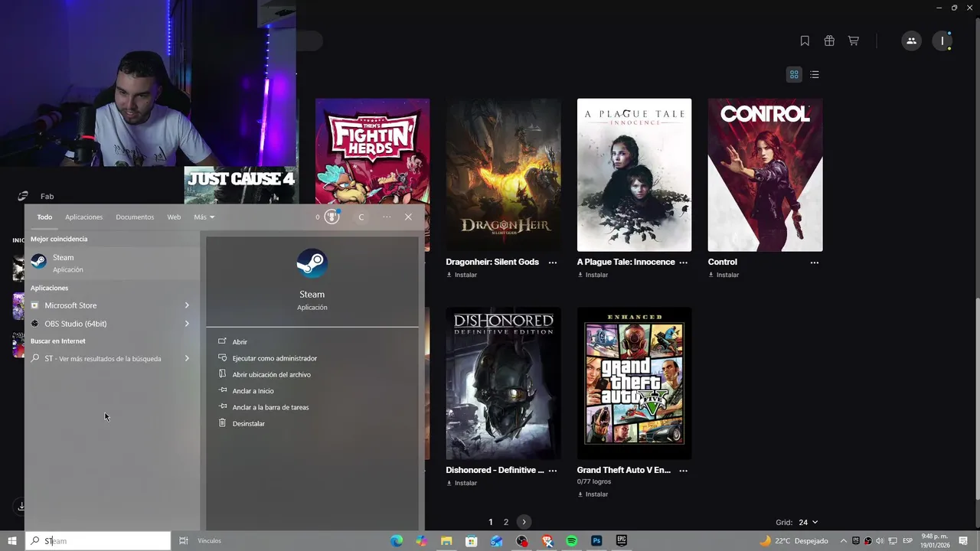The width and height of the screenshot is (980, 551).
Task: Open Steam from the best match result
Action: [x=112, y=262]
